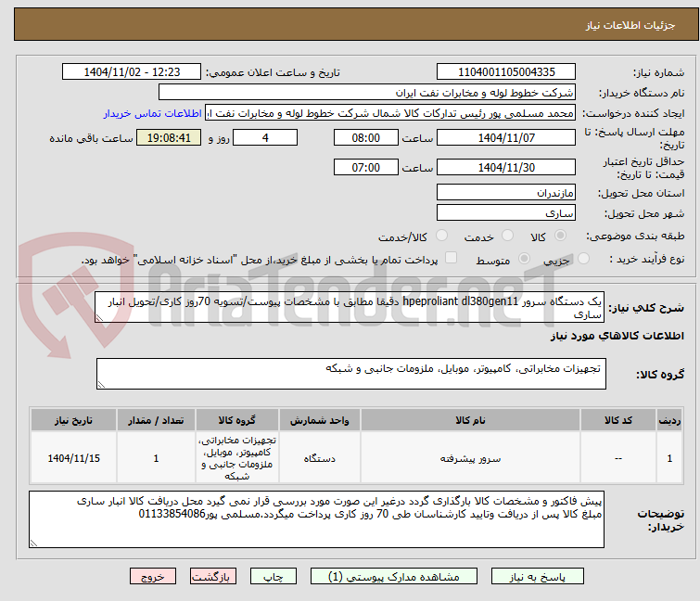This screenshot has width=700, height=601.
Task: Click the جزئیات اطلاعات نیاز header title
Action: 630,25
